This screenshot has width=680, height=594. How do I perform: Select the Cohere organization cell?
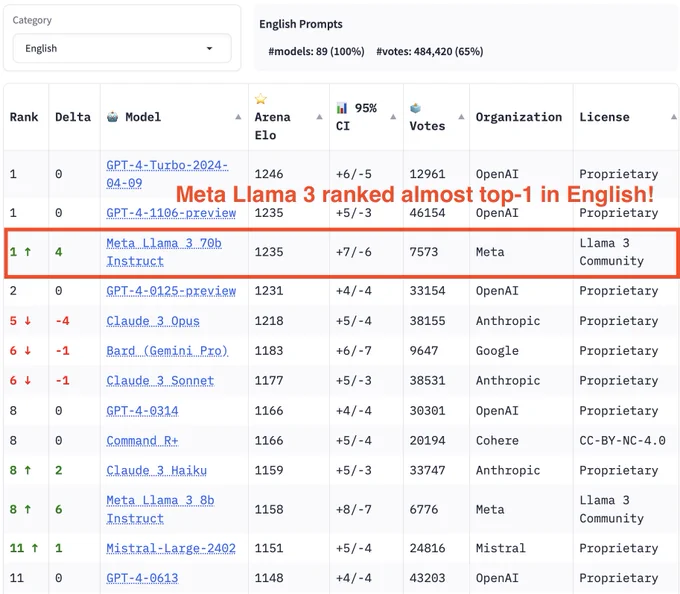(497, 441)
